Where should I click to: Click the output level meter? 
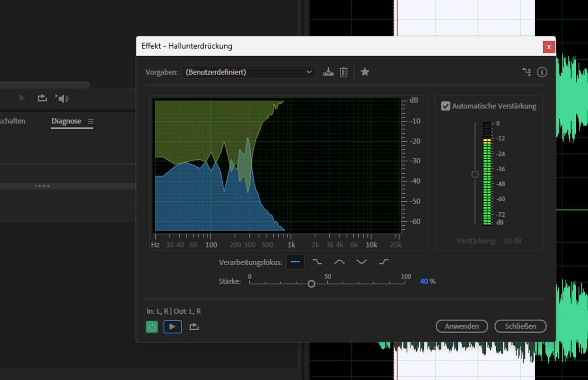pyautogui.click(x=487, y=174)
